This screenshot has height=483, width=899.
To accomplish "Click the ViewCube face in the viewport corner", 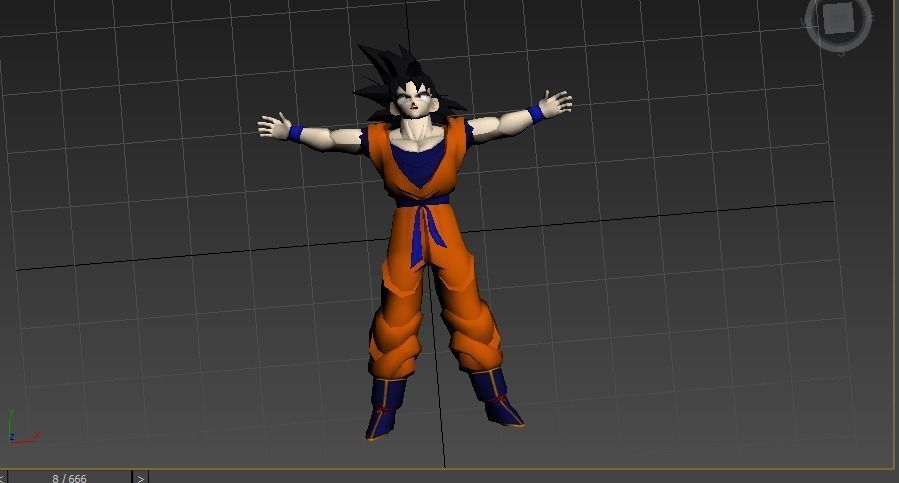I will tap(840, 20).
